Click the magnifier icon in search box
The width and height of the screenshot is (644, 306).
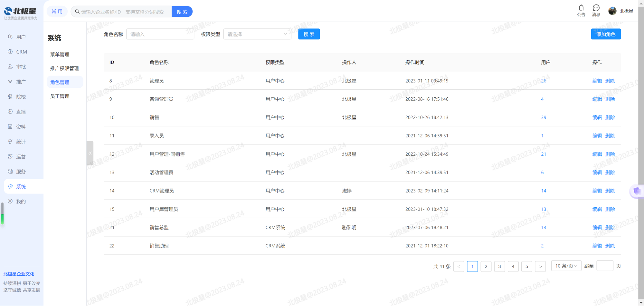tap(77, 12)
